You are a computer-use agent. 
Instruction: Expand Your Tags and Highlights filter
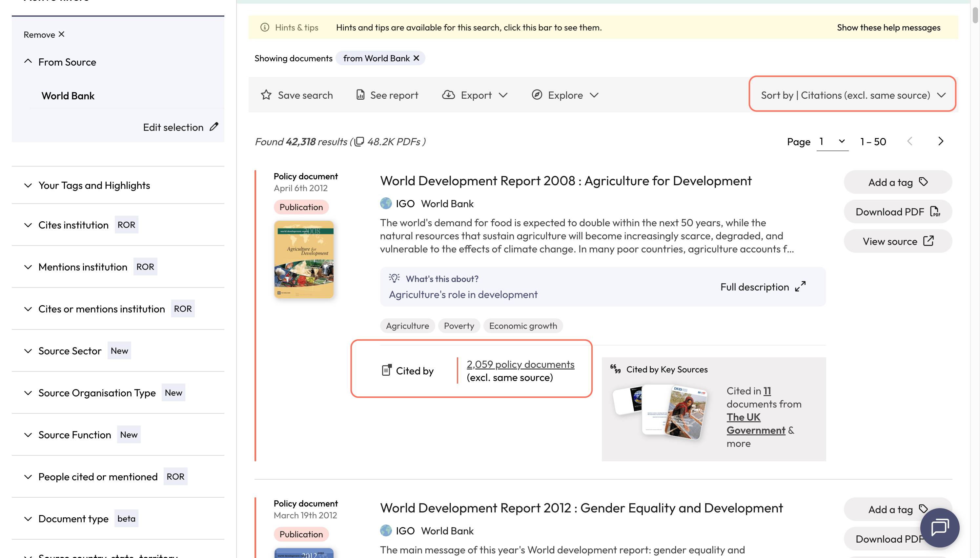[x=28, y=186]
